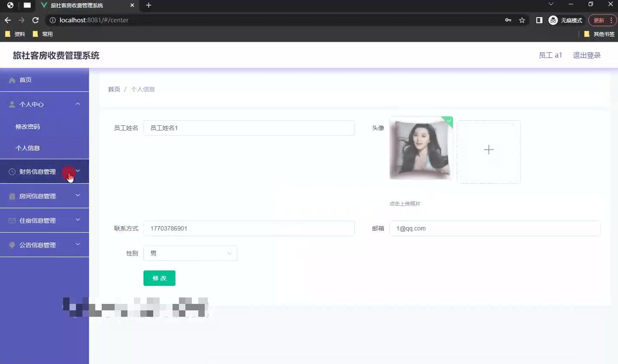Viewport: 618px width, 364px height.
Task: Refresh the page with the reload icon
Action: 36,20
